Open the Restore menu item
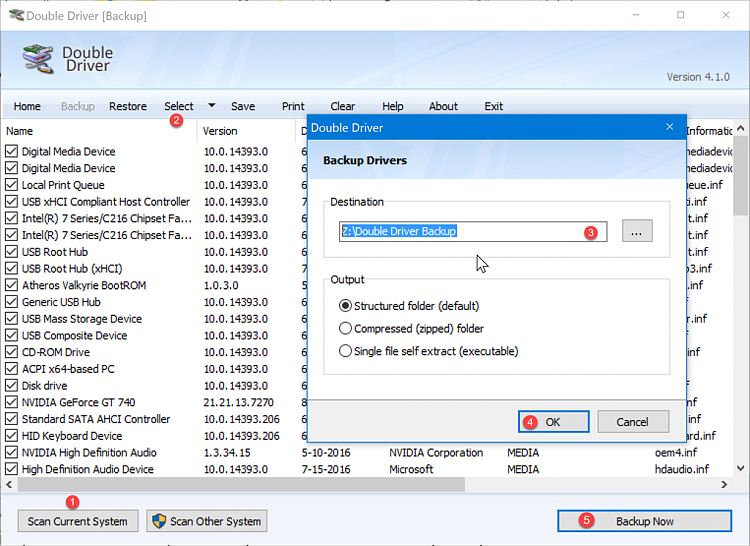Image resolution: width=750 pixels, height=546 pixels. (128, 106)
